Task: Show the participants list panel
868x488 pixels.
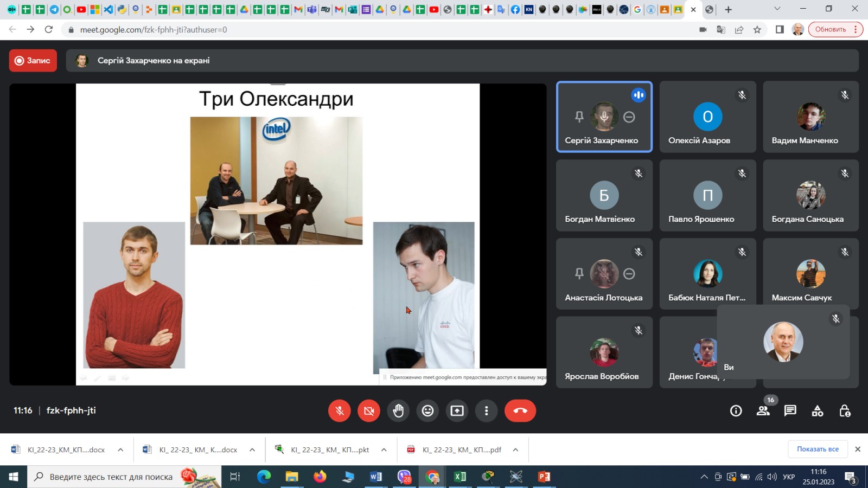Action: point(763,411)
